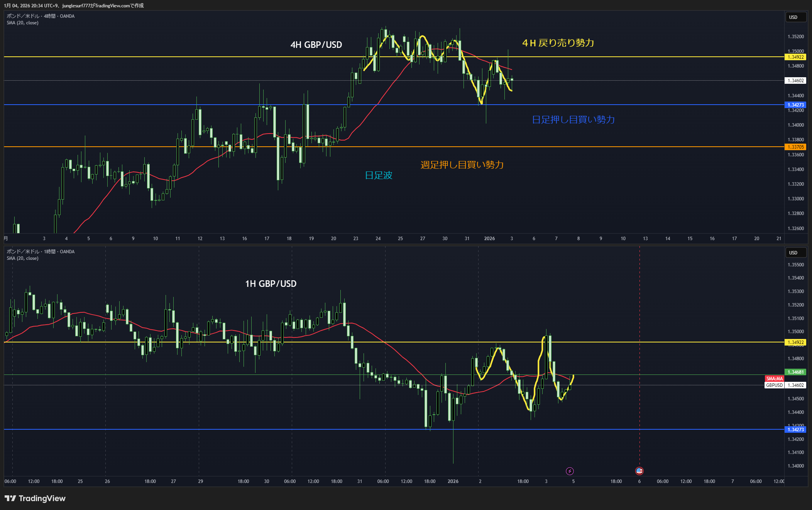Select the cyan '日足波' annotation text

pos(379,175)
